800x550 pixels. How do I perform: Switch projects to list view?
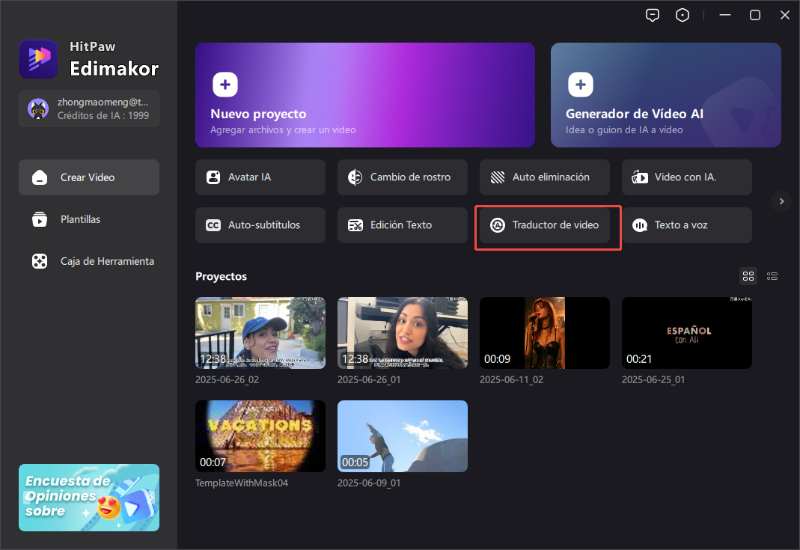pyautogui.click(x=772, y=276)
